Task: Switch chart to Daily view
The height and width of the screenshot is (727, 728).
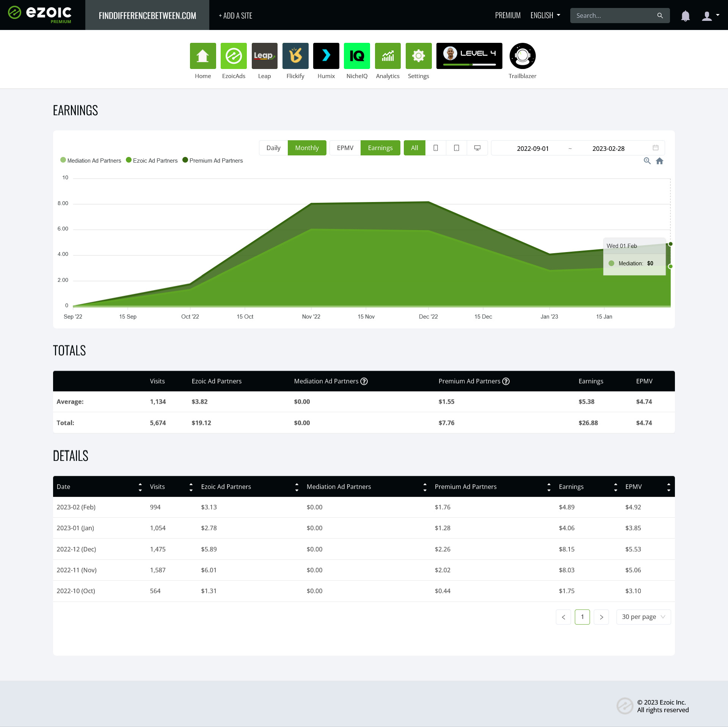Action: [273, 148]
